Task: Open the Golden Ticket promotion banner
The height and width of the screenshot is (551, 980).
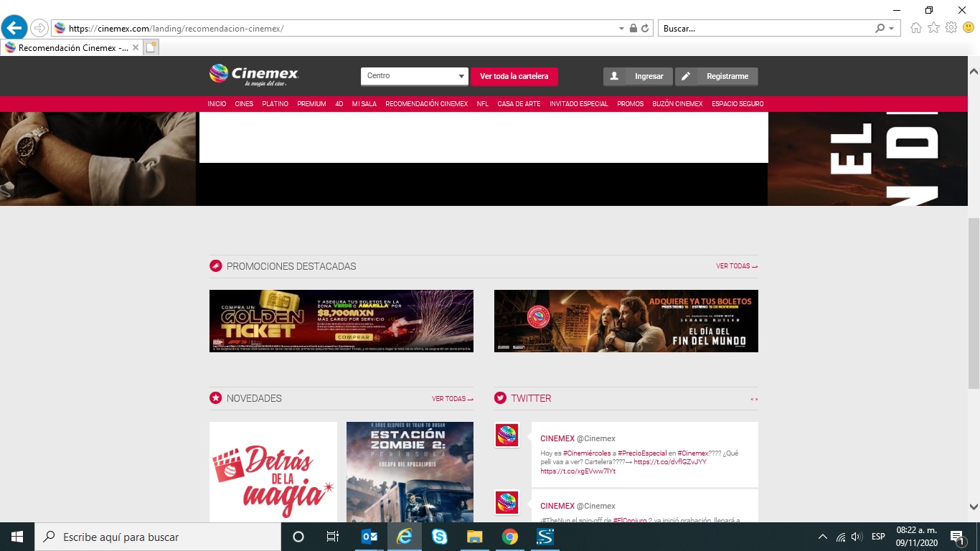Action: point(341,321)
